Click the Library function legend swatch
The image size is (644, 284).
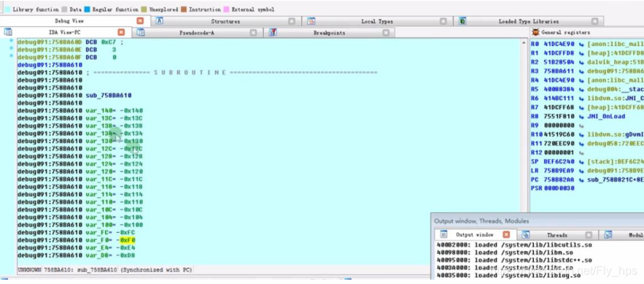click(8, 9)
